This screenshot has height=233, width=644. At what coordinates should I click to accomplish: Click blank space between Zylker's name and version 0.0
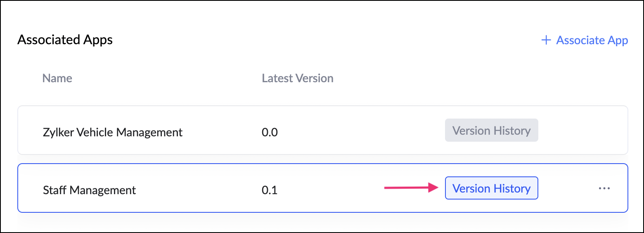tap(223, 132)
